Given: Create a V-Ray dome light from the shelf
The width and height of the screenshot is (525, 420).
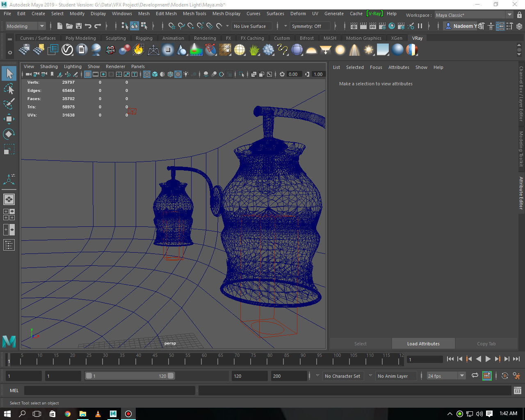Looking at the screenshot, I should [x=311, y=50].
